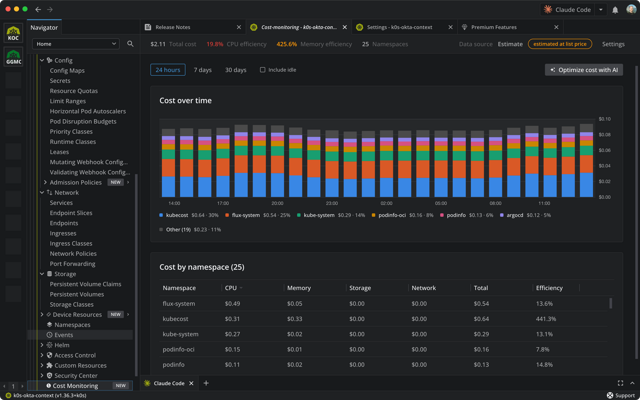Open Port Forwarding in the Navigator

point(72,264)
